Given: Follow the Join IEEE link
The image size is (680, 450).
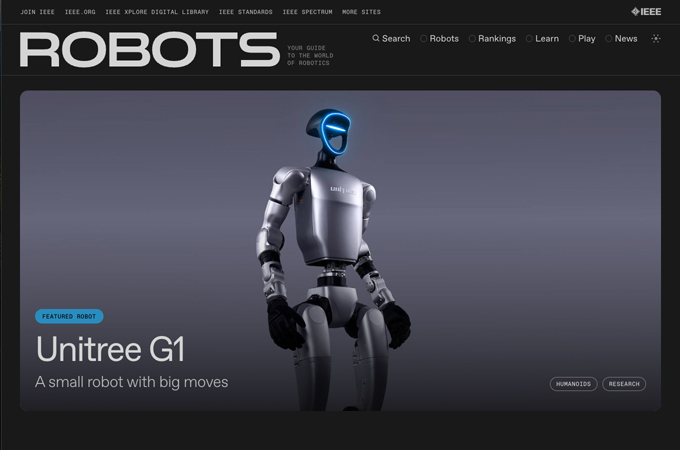Looking at the screenshot, I should click(x=37, y=12).
